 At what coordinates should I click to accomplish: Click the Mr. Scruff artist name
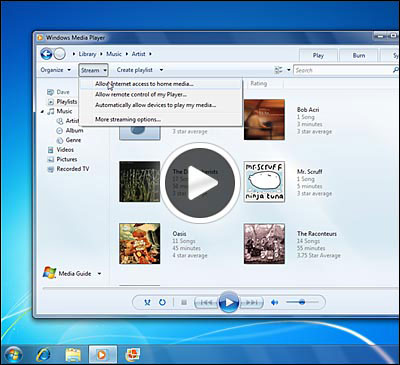pos(310,172)
